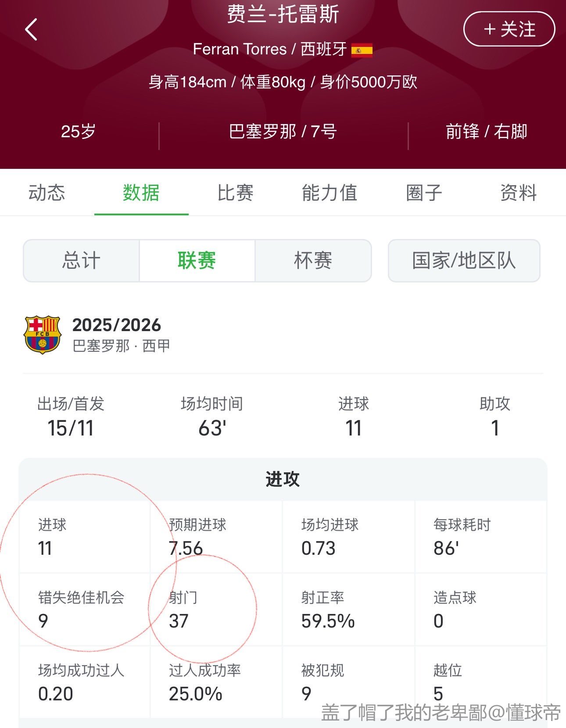This screenshot has width=566, height=728.
Task: Select the 数据 tab
Action: (141, 193)
